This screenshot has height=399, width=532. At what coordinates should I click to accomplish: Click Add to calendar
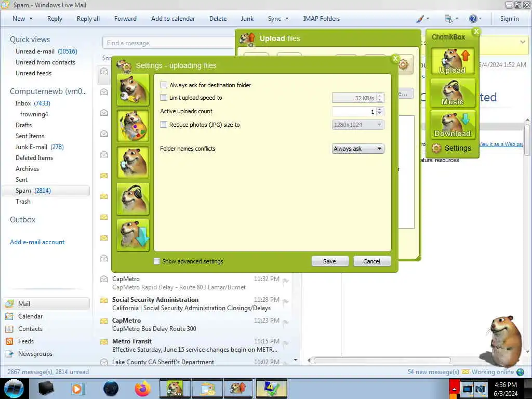[173, 19]
